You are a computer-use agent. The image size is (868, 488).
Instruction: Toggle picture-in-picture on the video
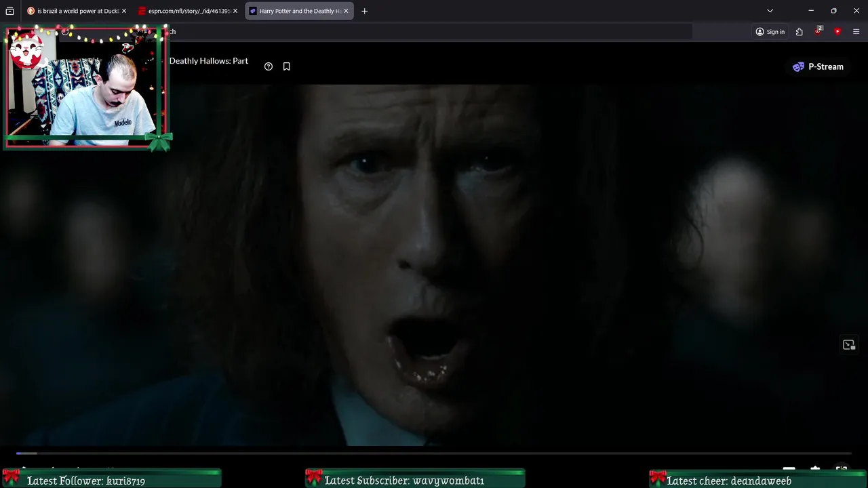849,345
